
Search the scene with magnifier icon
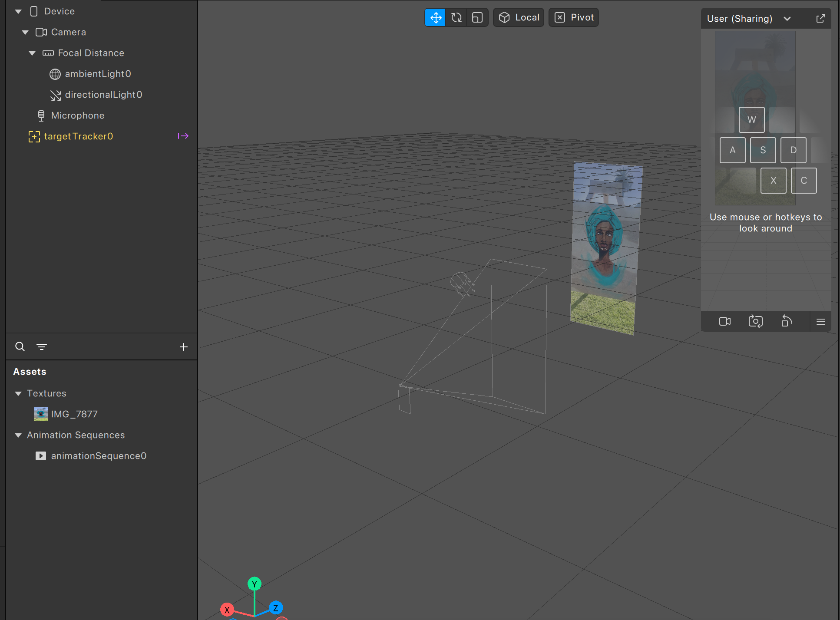point(20,346)
